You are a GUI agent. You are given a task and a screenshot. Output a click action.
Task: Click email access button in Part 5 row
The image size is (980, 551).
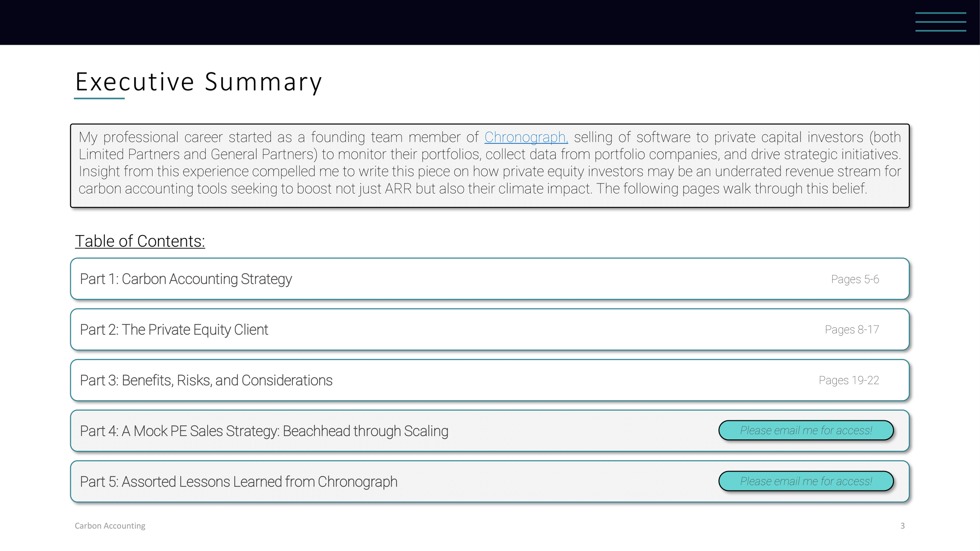click(806, 481)
